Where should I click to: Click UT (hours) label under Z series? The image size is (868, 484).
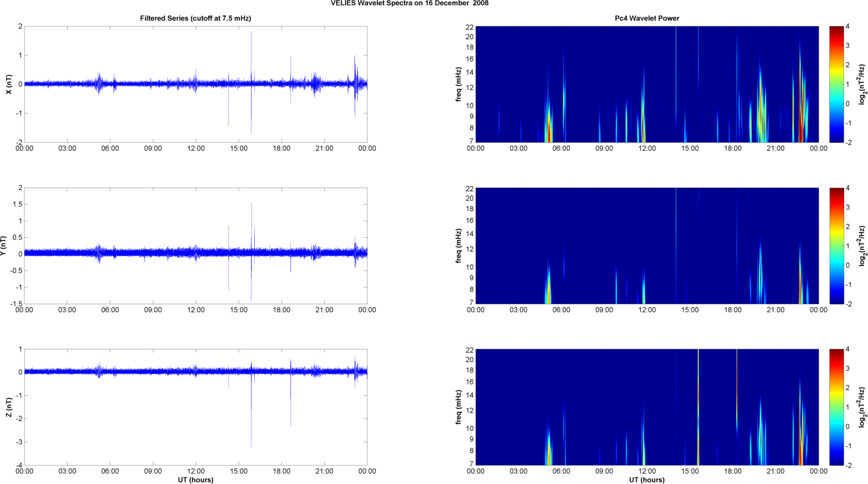[195, 479]
